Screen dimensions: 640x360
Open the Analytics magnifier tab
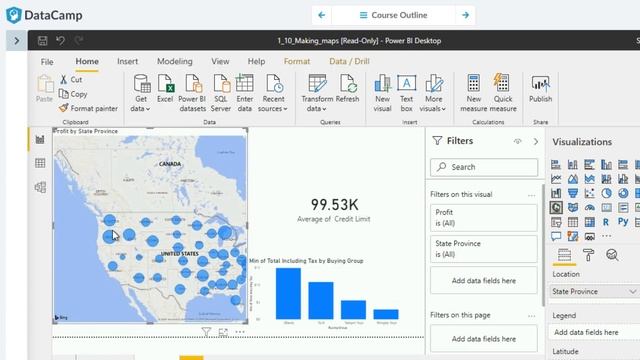click(612, 255)
